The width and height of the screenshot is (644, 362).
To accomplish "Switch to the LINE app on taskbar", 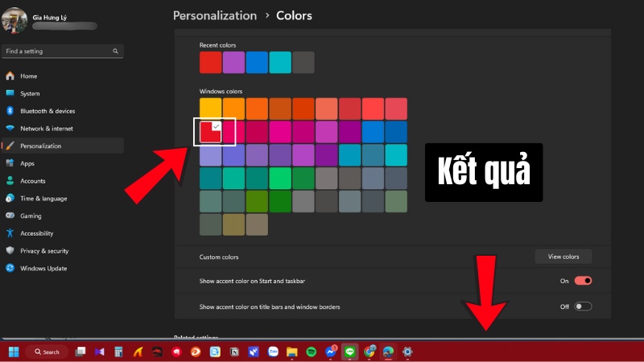I will (350, 352).
